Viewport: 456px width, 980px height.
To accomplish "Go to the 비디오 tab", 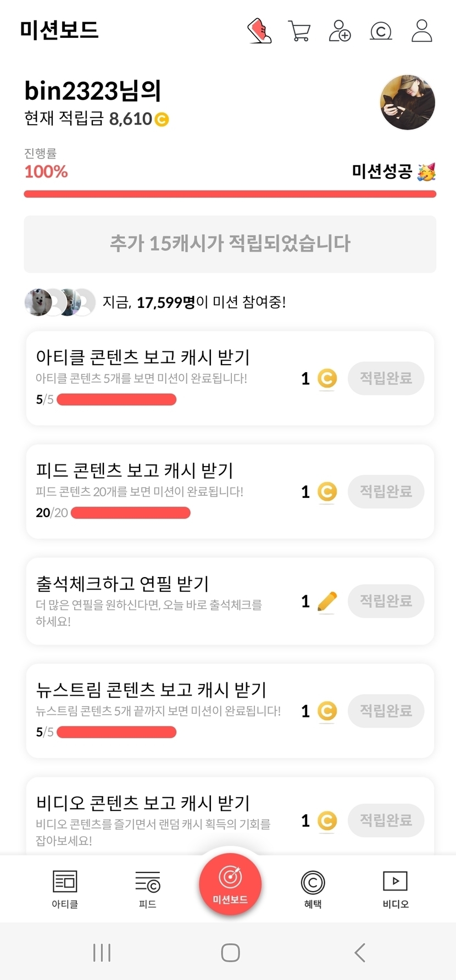I will point(396,889).
